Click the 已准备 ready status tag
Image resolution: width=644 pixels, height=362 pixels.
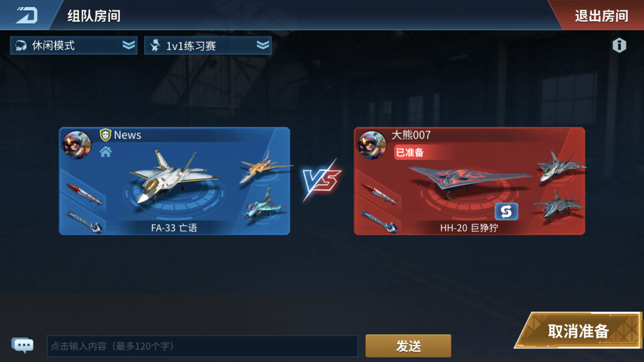point(410,153)
